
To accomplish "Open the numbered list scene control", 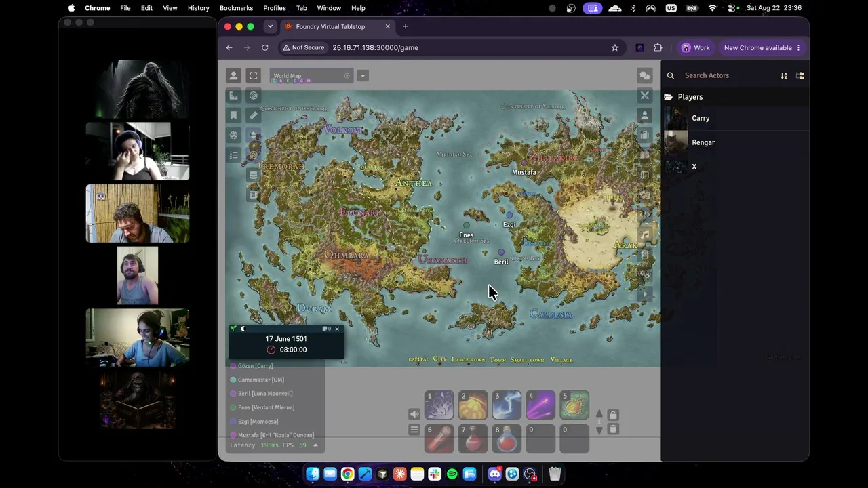I will pos(234,155).
